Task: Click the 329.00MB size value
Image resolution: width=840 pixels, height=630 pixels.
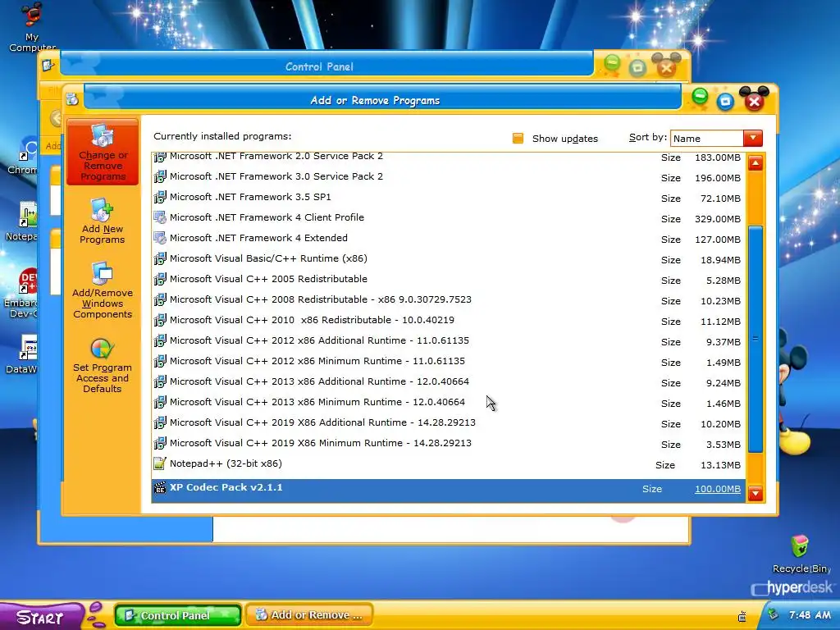Action: pos(717,219)
